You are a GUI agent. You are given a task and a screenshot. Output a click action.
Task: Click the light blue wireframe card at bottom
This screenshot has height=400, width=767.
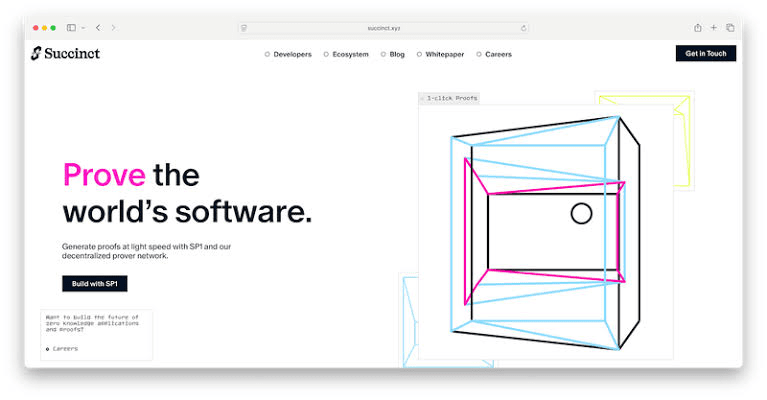[x=409, y=320]
